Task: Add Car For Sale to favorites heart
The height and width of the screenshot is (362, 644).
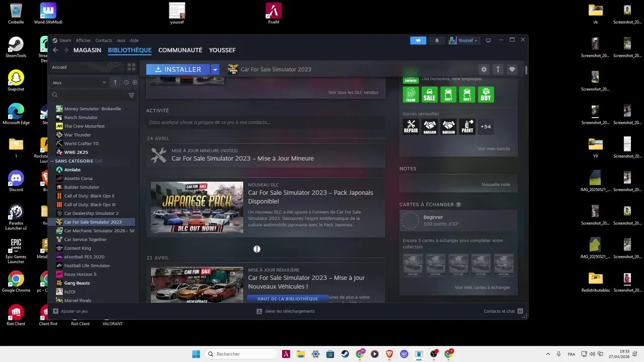Action: (x=512, y=69)
